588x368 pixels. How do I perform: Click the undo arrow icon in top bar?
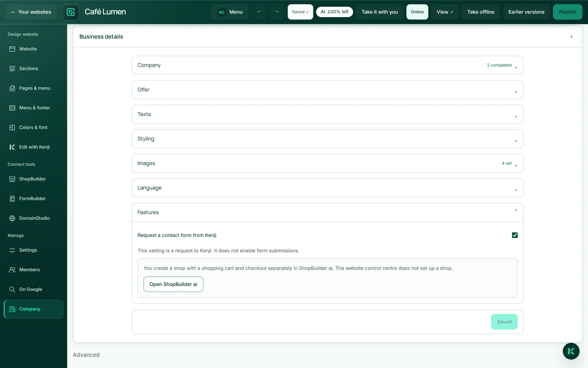[259, 12]
